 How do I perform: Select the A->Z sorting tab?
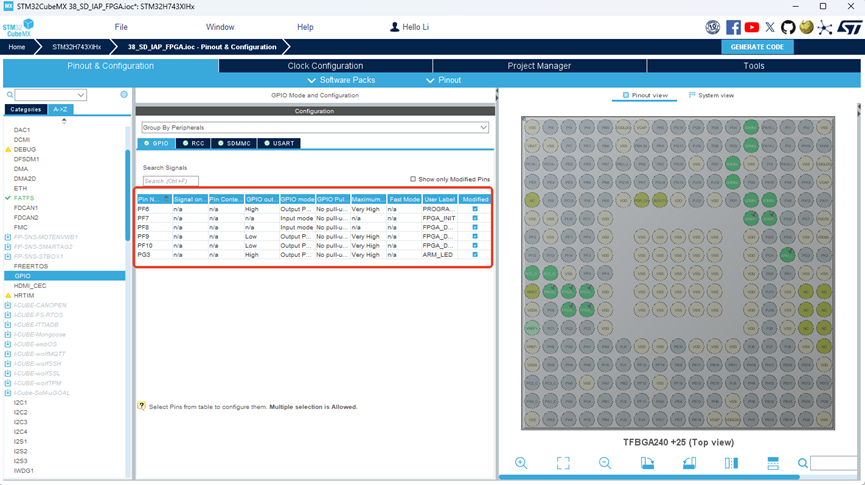[60, 109]
